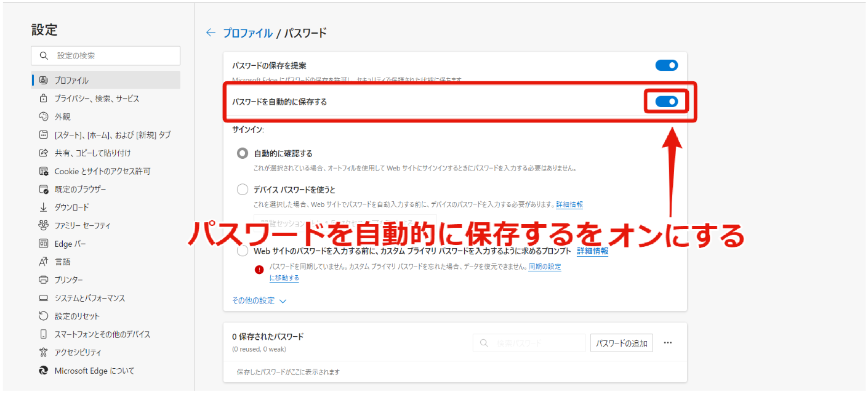868x394 pixels.
Task: Click the share icon beside 共有、コピーして貼り付け
Action: [x=43, y=153]
